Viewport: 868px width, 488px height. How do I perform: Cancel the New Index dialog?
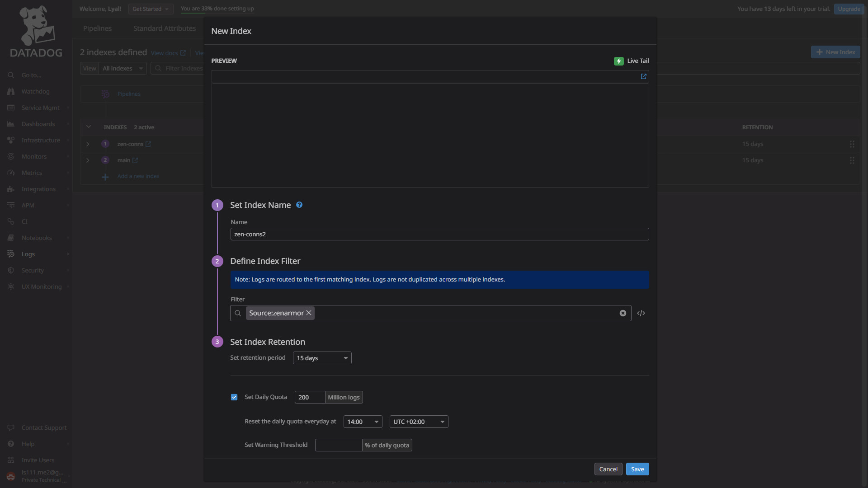click(x=608, y=469)
